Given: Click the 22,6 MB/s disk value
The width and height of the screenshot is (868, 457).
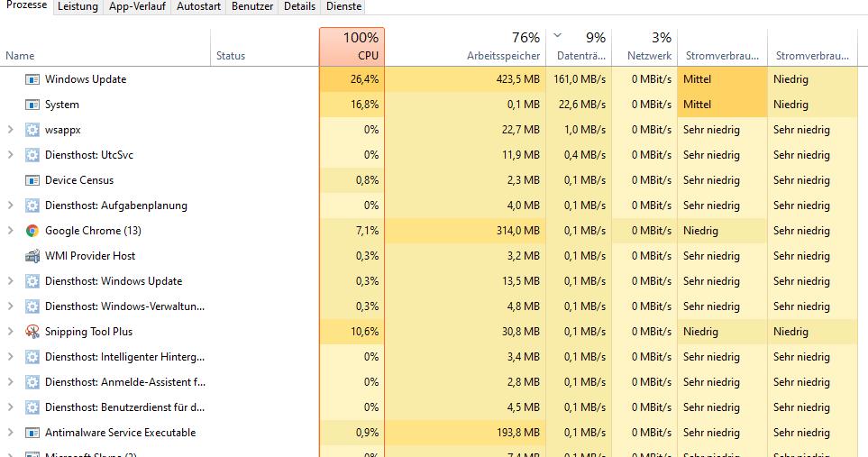Looking at the screenshot, I should (581, 105).
